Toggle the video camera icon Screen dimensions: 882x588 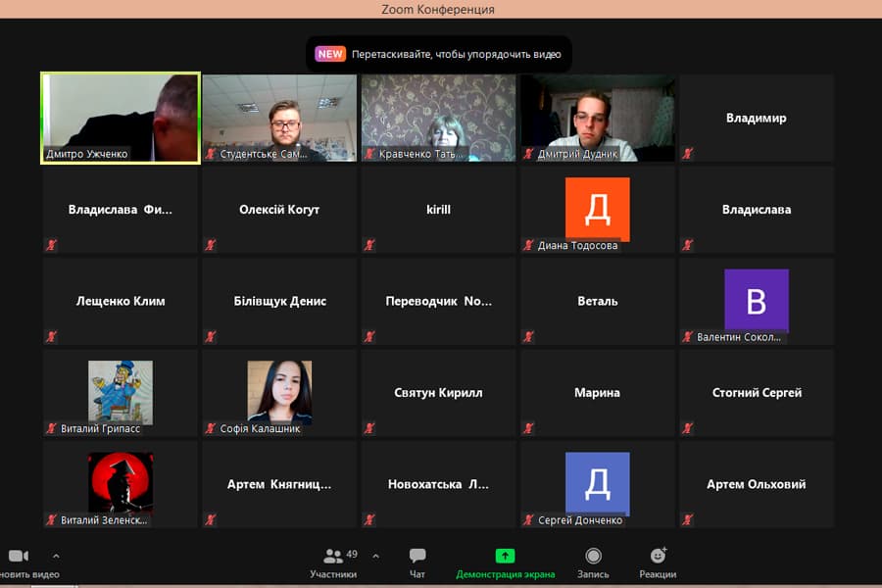tap(18, 556)
